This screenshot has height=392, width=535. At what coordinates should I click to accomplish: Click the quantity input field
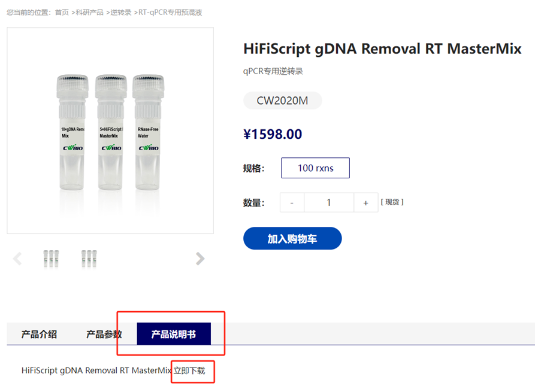point(328,202)
